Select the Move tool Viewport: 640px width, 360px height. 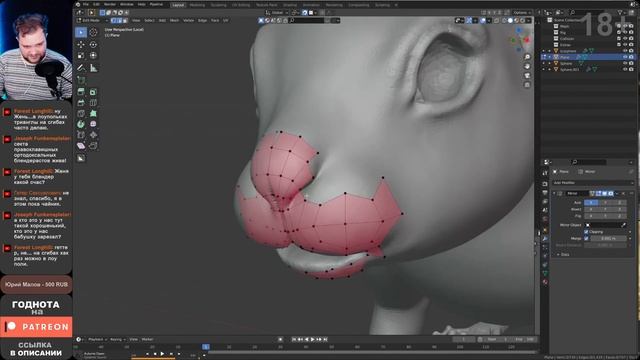click(x=81, y=44)
